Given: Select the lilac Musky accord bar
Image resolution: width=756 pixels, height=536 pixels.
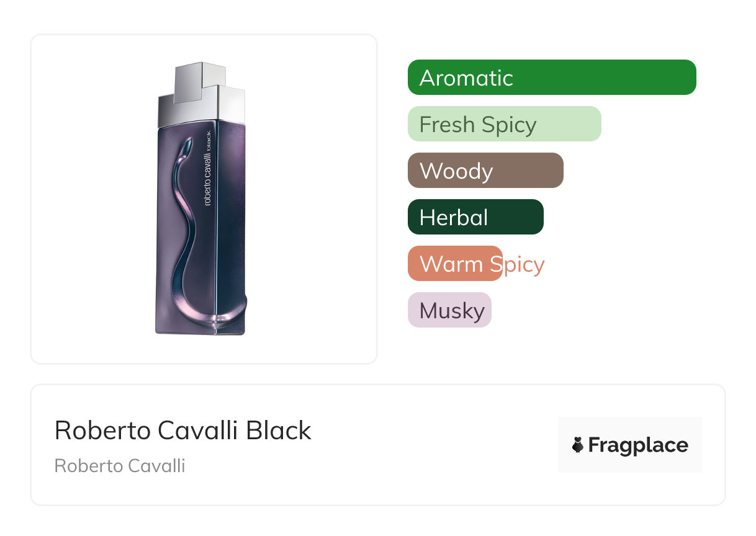Looking at the screenshot, I should tap(449, 310).
